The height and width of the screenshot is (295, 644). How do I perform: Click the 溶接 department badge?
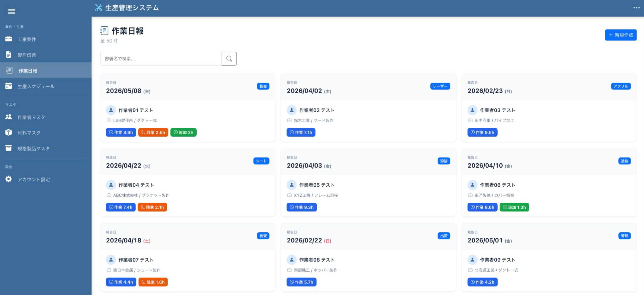point(444,161)
